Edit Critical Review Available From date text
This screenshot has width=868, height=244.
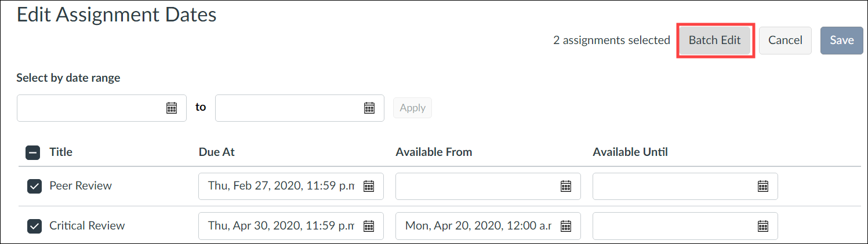478,226
